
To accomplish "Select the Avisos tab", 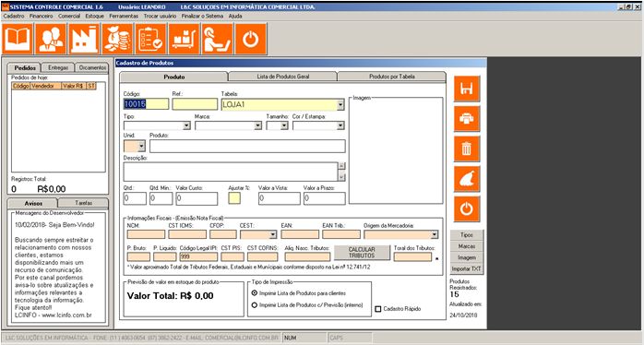I will click(33, 203).
